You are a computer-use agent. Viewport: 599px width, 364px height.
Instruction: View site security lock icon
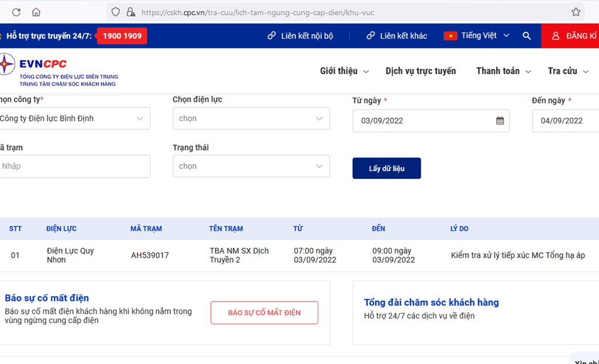[130, 12]
